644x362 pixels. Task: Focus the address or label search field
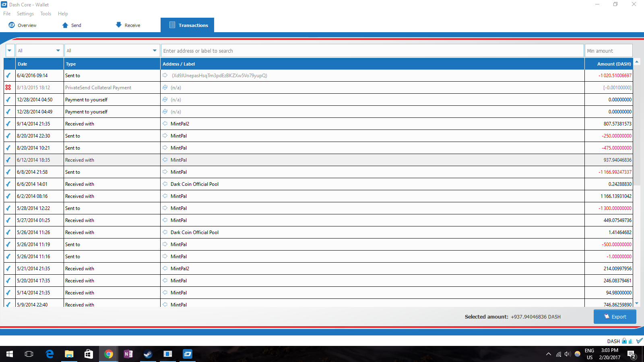pos(372,51)
